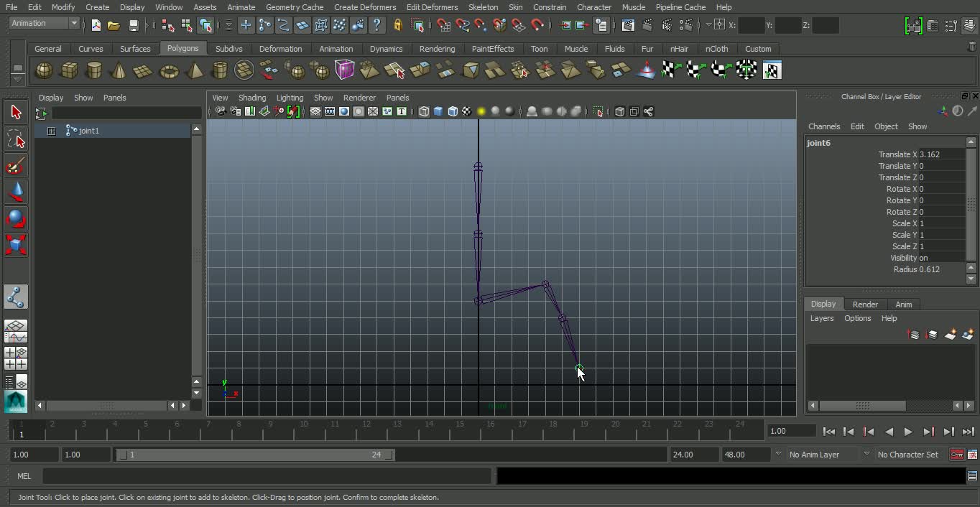The width and height of the screenshot is (980, 507).
Task: Create a new scene from status line
Action: 96,25
